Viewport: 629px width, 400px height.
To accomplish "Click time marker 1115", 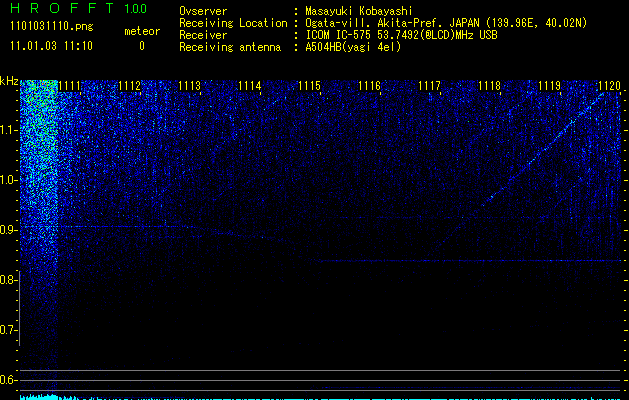I will (309, 86).
